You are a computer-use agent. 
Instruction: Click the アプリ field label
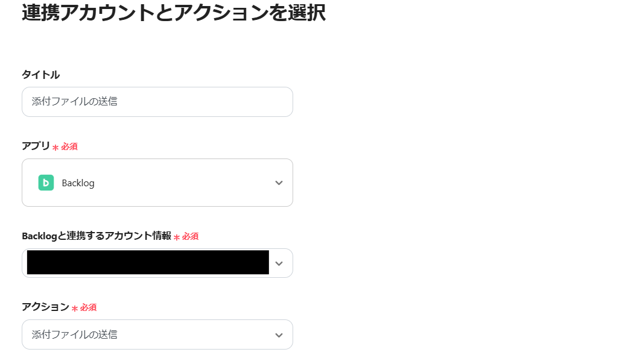[37, 146]
